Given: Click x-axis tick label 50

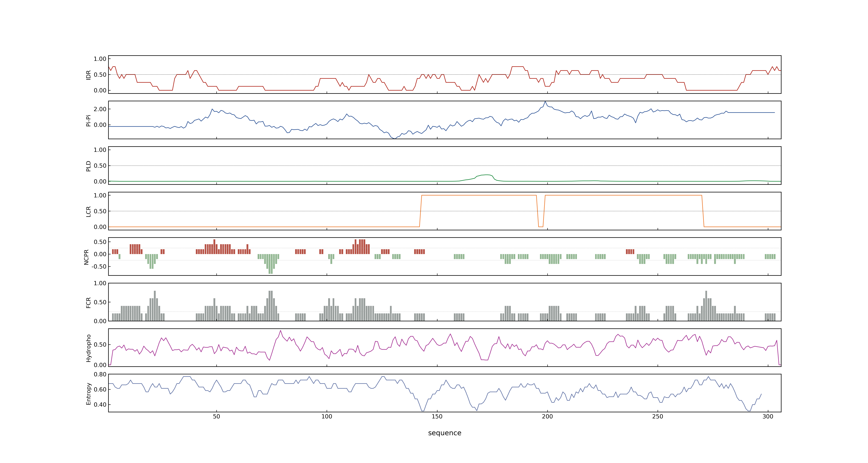Looking at the screenshot, I should coord(216,416).
